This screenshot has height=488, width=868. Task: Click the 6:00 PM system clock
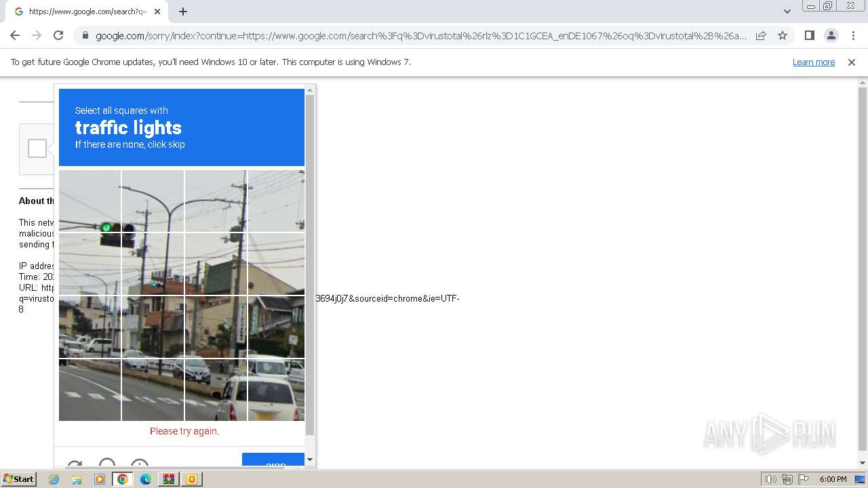833,479
